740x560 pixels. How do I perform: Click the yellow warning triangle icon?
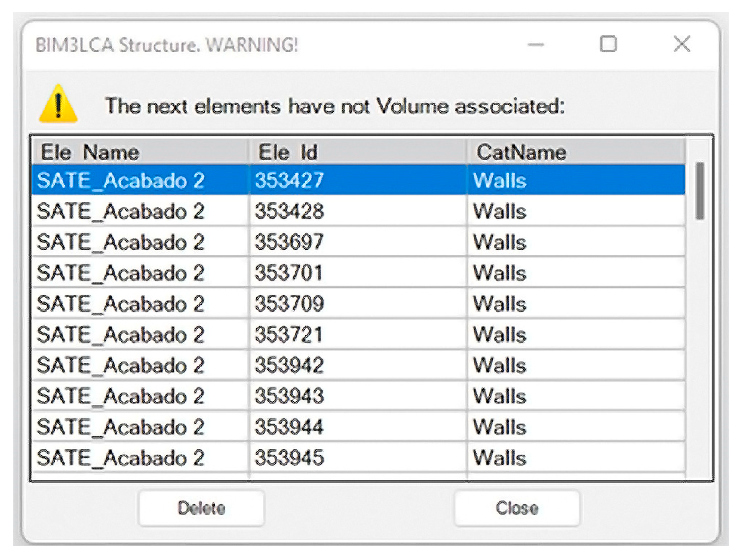coord(58,104)
